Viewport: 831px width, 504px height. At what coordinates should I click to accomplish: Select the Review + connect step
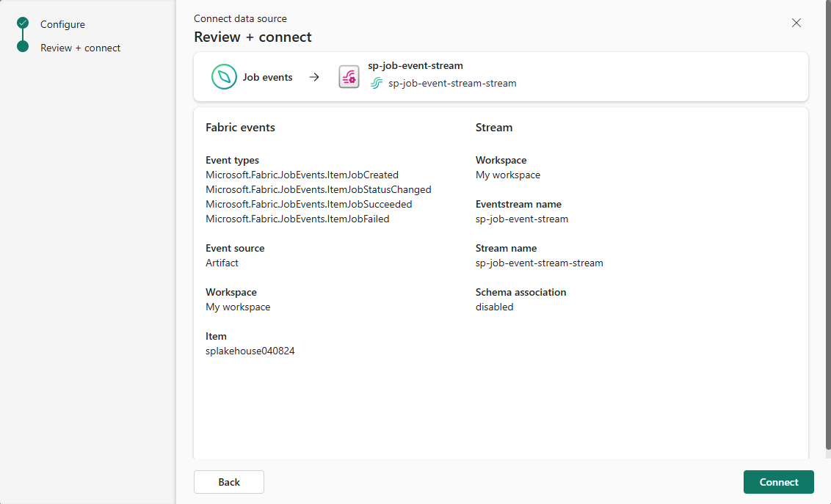click(x=81, y=48)
